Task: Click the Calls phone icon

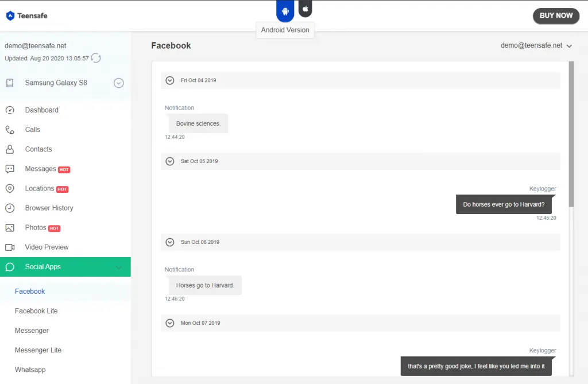Action: [10, 130]
